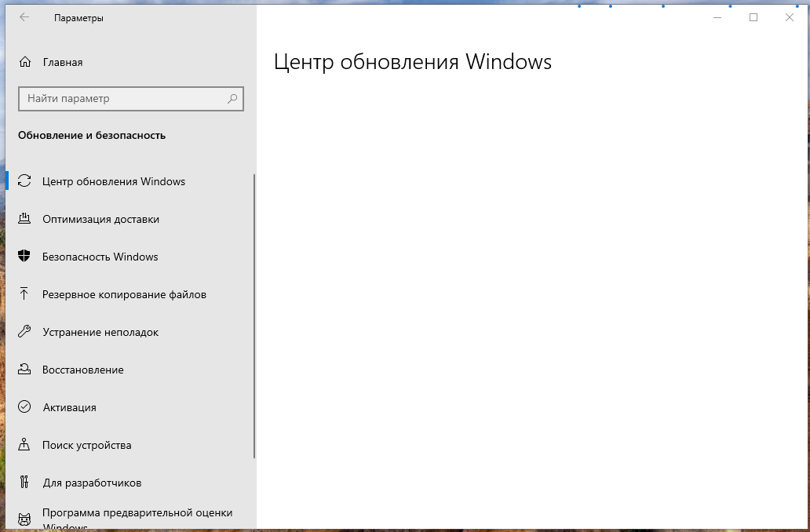Open Программа предварительной оценки Windows
Viewport: 810px width, 532px height.
coord(137,519)
